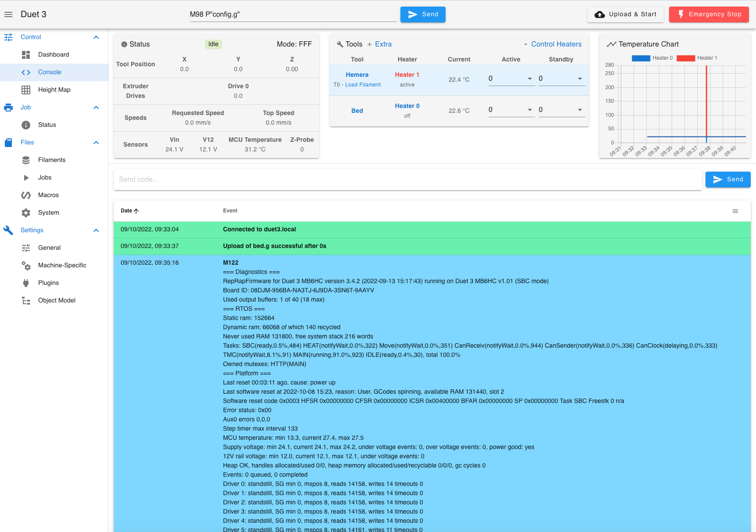Open the Dashboard page
756x532 pixels.
[x=54, y=54]
